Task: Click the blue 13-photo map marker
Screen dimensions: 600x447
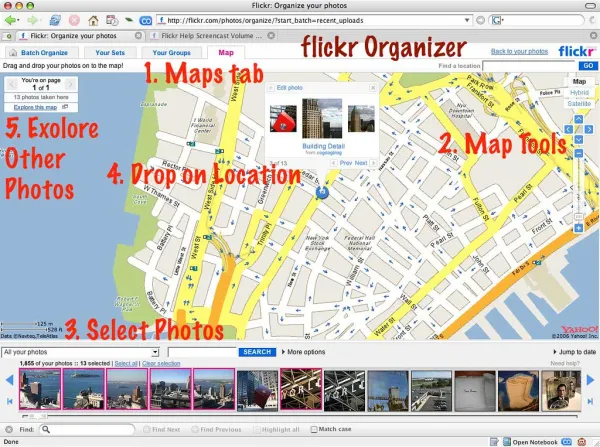Action: pos(322,192)
